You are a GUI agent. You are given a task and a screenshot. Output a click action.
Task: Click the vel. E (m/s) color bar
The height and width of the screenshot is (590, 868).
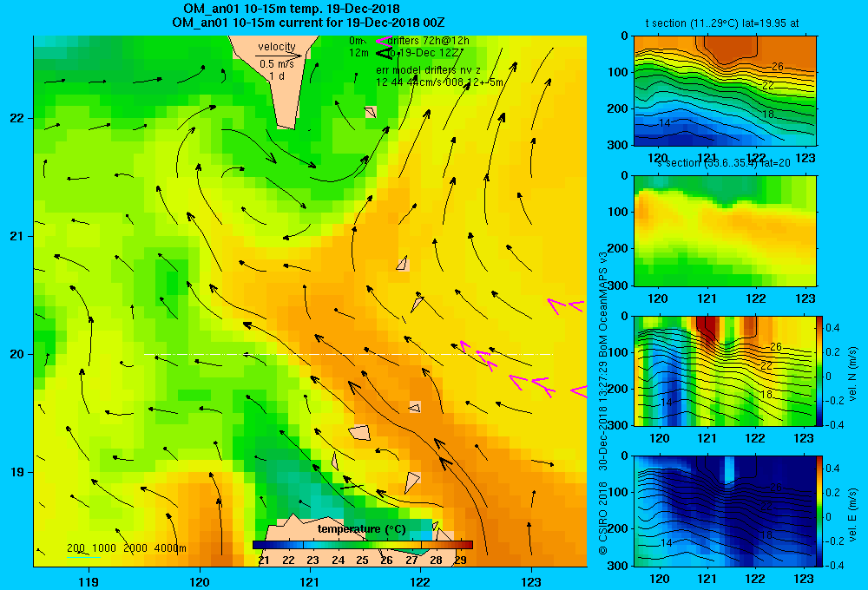[x=819, y=511]
